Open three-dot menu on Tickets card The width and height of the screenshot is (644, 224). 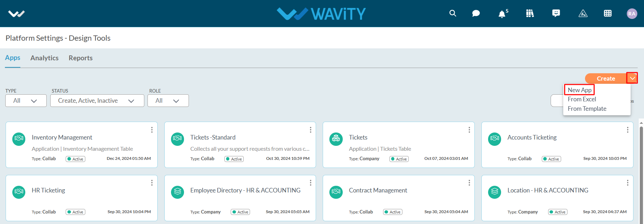coord(469,130)
